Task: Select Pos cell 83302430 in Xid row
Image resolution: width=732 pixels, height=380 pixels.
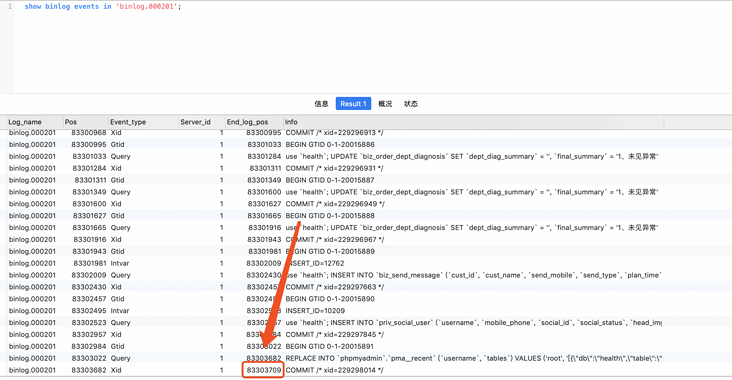Action: coord(89,287)
